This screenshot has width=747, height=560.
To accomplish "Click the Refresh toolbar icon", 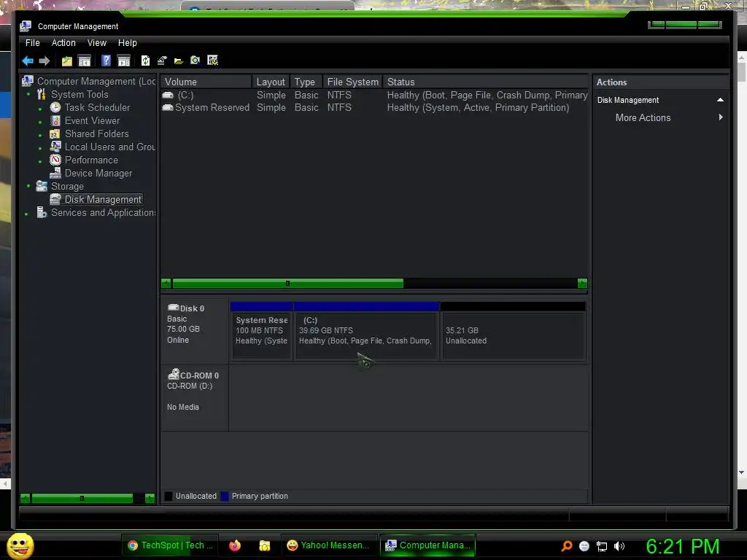I will click(x=145, y=61).
